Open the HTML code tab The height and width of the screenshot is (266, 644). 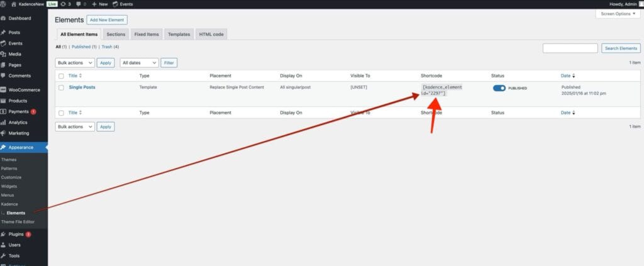pyautogui.click(x=211, y=35)
